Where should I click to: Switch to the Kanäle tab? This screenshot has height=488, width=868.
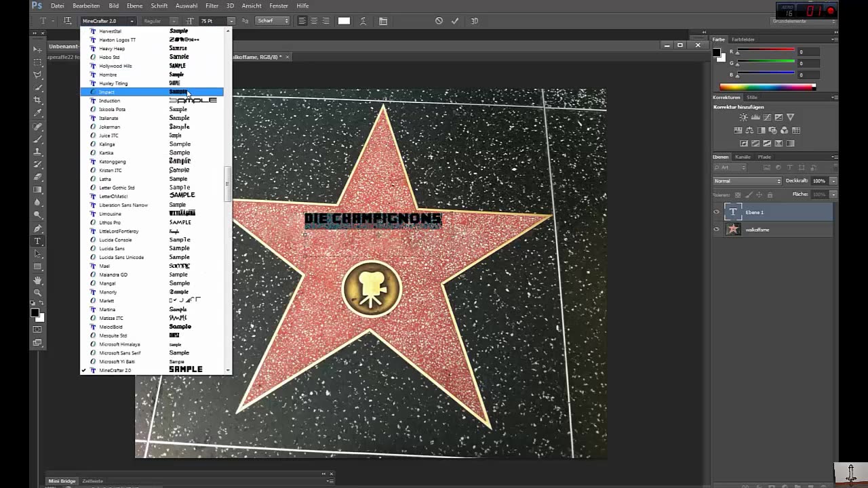743,157
